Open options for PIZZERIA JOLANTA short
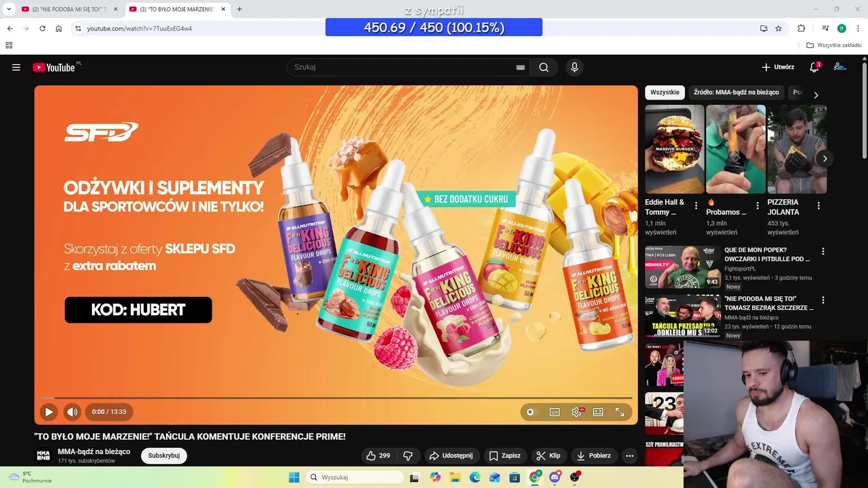Image resolution: width=868 pixels, height=488 pixels. pyautogui.click(x=818, y=206)
